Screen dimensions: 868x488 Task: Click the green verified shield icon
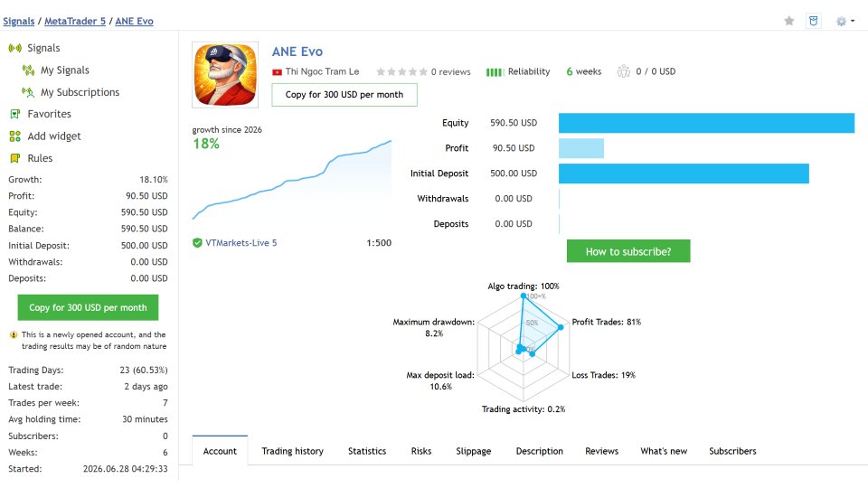(x=197, y=243)
